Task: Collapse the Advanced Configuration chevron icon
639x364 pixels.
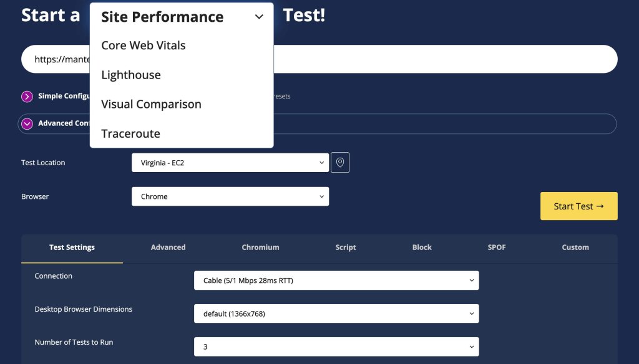Action: point(27,124)
